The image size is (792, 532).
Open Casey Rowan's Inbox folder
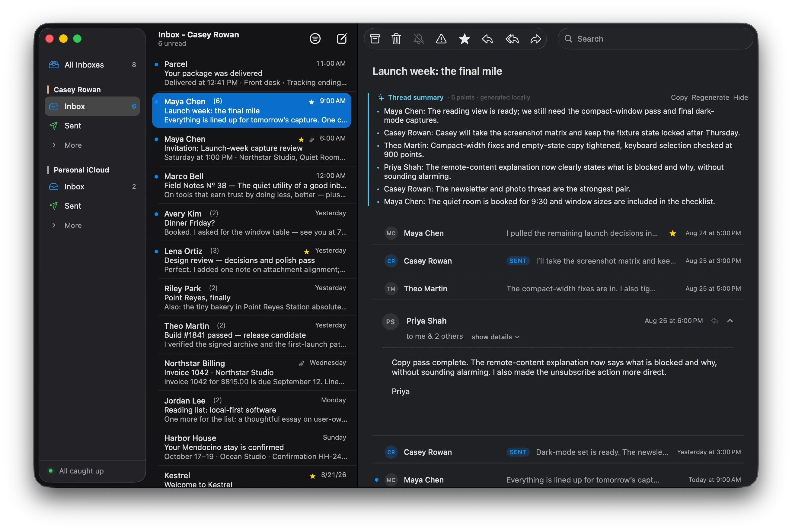(x=92, y=106)
